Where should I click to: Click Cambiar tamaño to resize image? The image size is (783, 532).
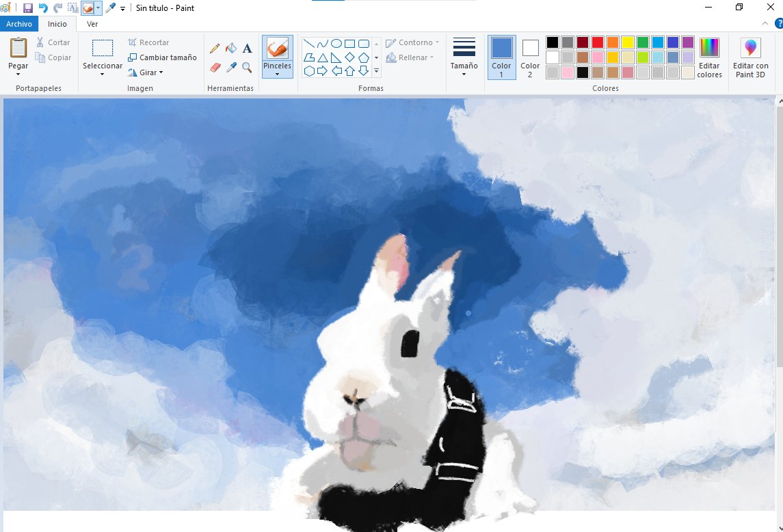tap(162, 57)
